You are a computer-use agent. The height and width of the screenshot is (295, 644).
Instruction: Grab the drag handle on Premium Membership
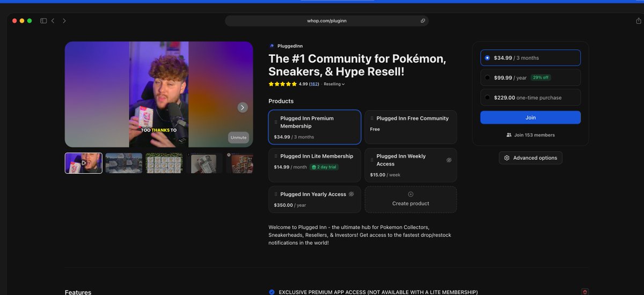pos(276,122)
